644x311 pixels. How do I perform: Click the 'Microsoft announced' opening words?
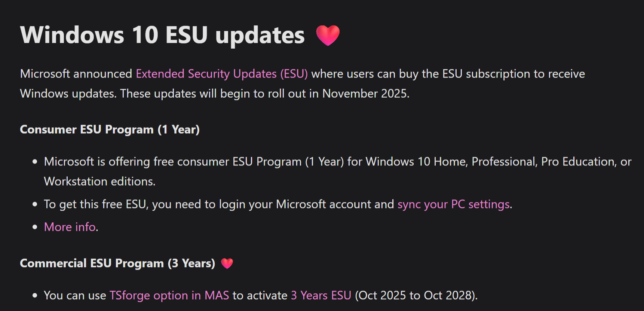pyautogui.click(x=76, y=74)
